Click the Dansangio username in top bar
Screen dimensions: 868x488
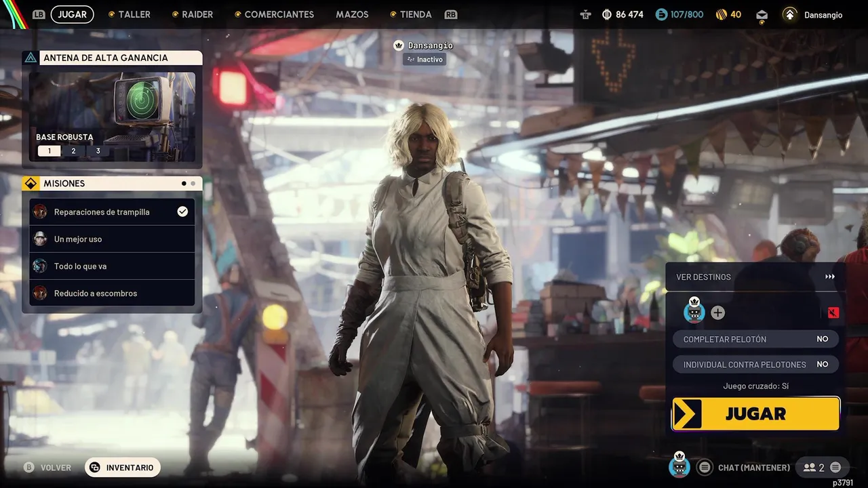click(823, 15)
